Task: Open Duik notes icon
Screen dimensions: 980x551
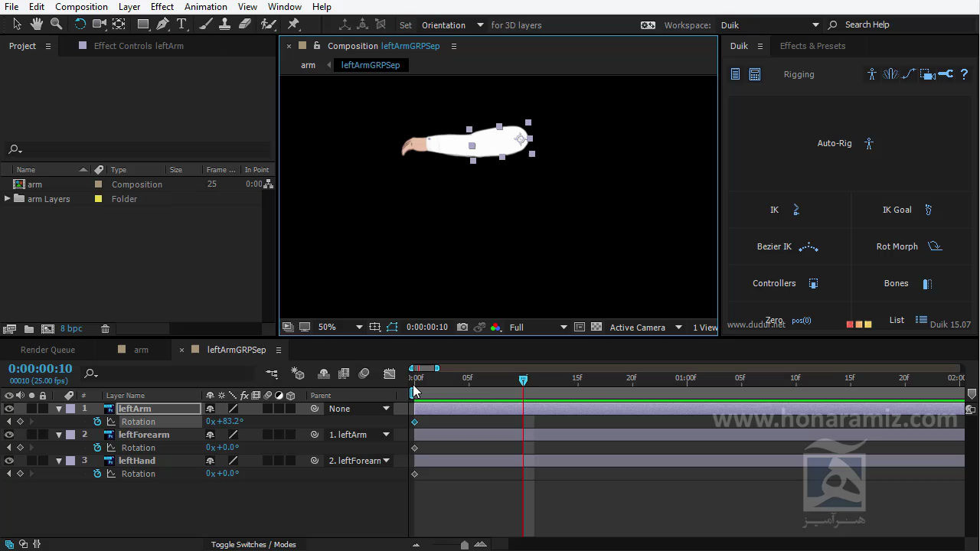Action: coord(735,74)
